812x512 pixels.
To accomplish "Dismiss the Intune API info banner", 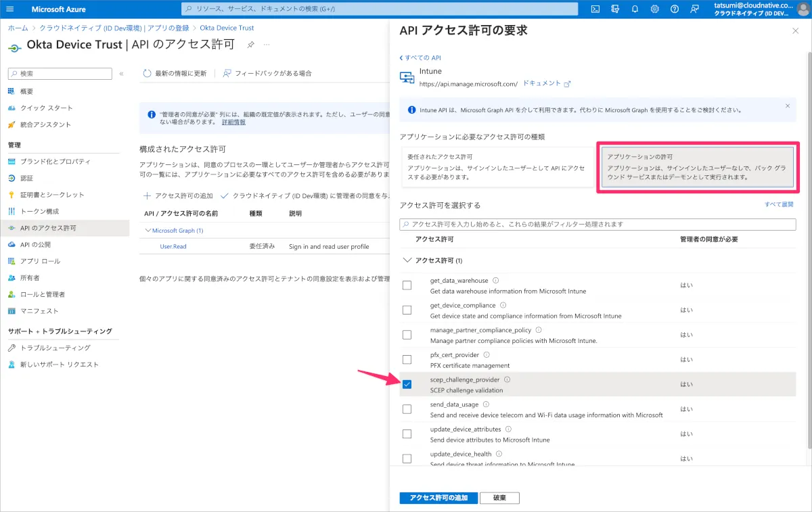I will click(x=787, y=106).
